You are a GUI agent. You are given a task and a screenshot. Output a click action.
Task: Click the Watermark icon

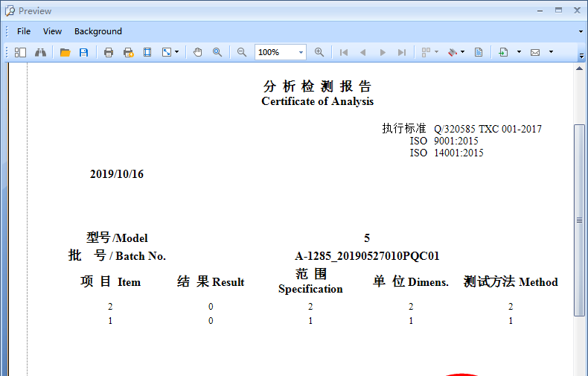point(479,52)
